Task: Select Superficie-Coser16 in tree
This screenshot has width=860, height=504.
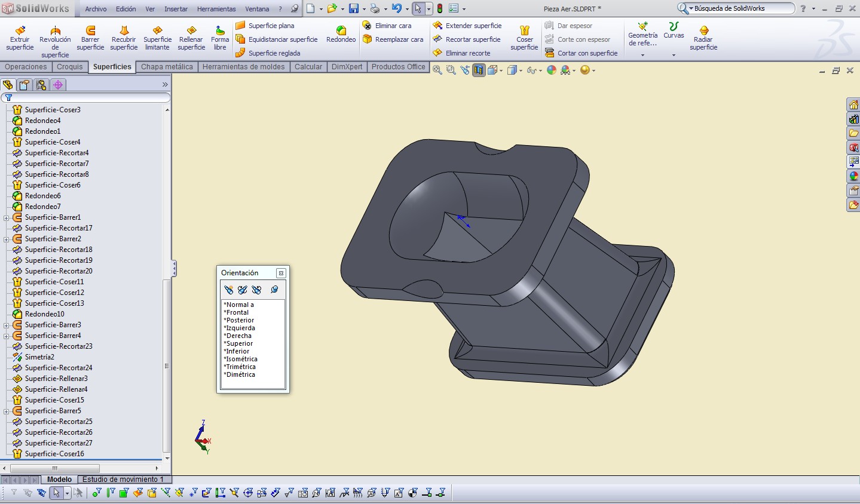Action: point(54,454)
